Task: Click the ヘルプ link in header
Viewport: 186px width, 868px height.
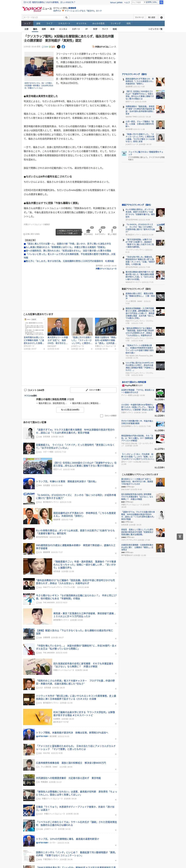Action: coord(127,2)
